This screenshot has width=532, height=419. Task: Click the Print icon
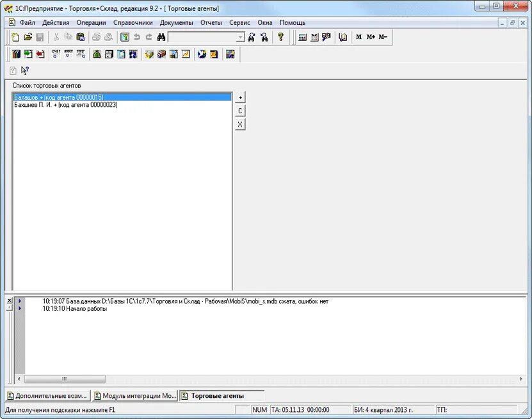click(97, 37)
